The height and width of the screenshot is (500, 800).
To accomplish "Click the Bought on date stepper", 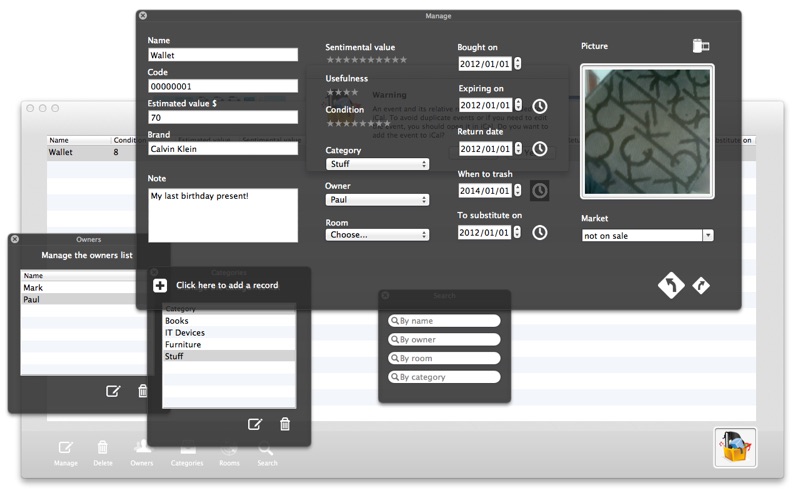I will [x=518, y=63].
